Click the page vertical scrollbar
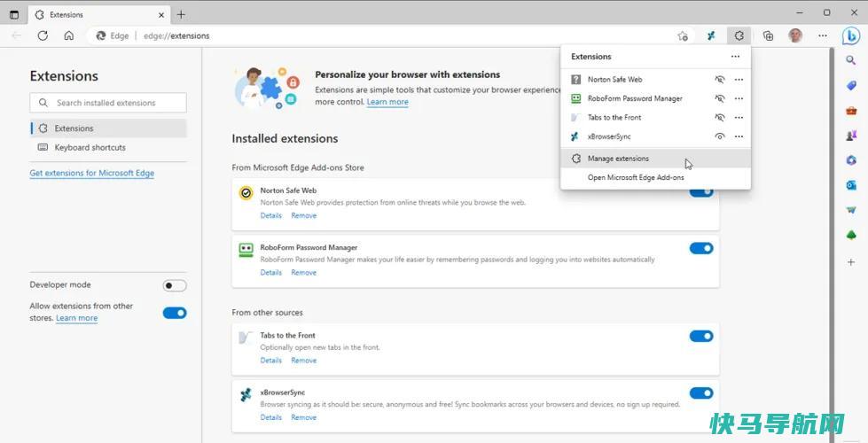868x443 pixels. tap(831, 245)
